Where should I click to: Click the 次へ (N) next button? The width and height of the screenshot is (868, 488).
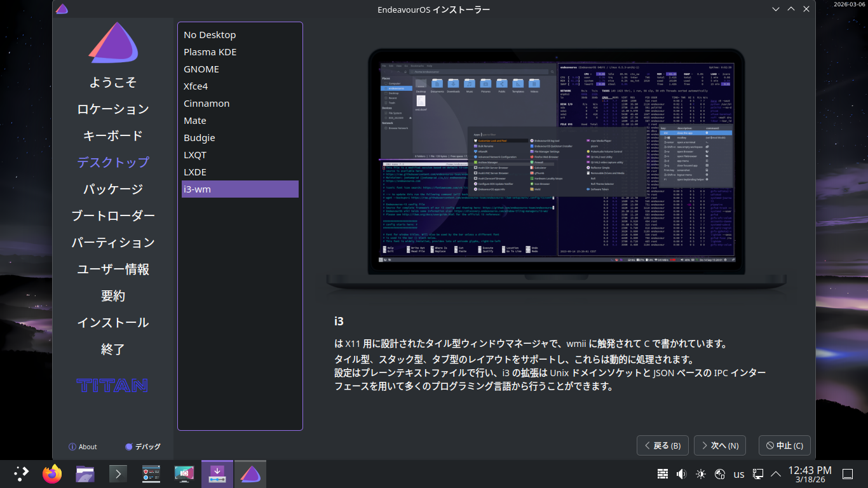(x=719, y=445)
